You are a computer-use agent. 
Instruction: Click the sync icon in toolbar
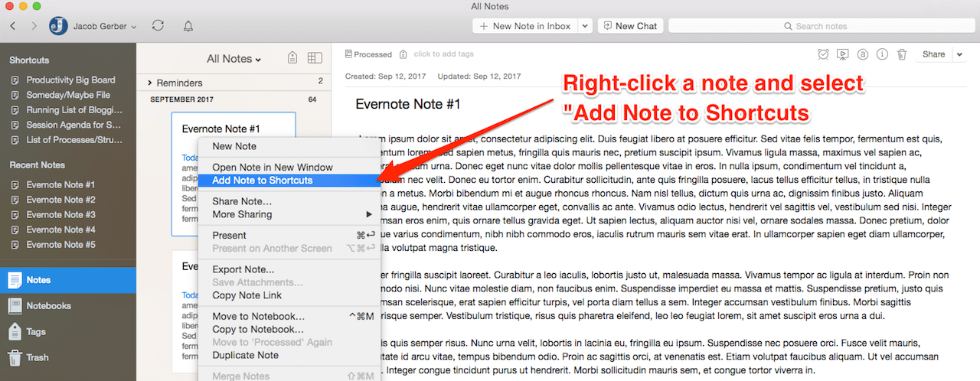[158, 26]
